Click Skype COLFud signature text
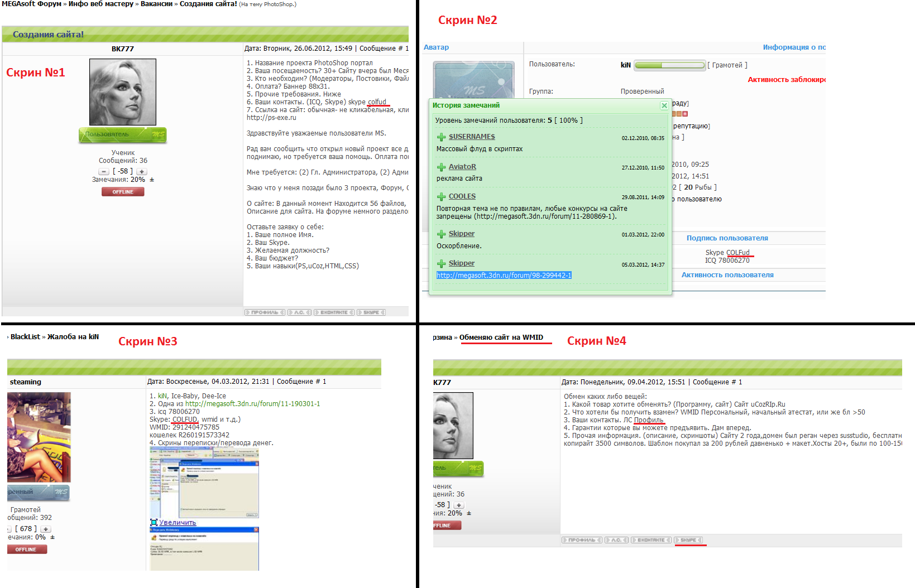 (727, 253)
